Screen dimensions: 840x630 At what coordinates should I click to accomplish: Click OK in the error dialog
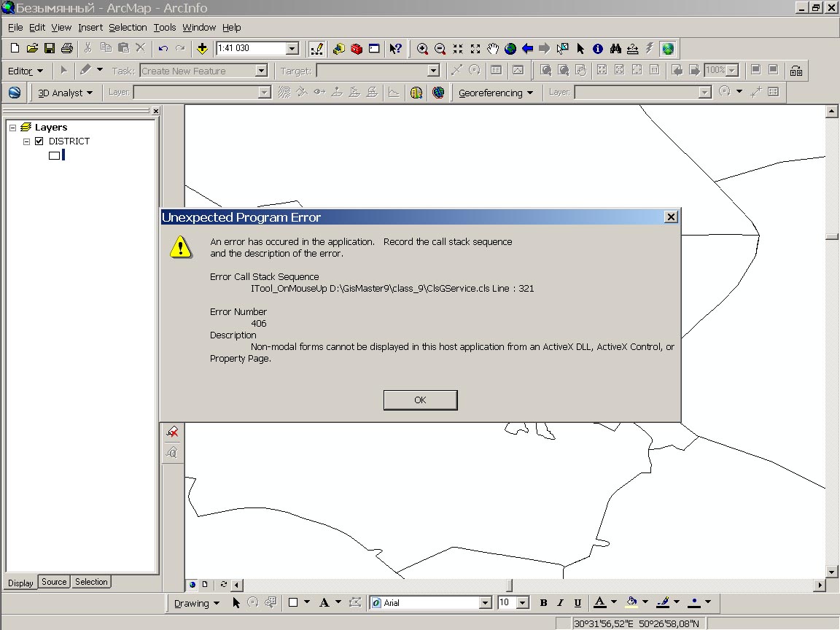pos(421,400)
